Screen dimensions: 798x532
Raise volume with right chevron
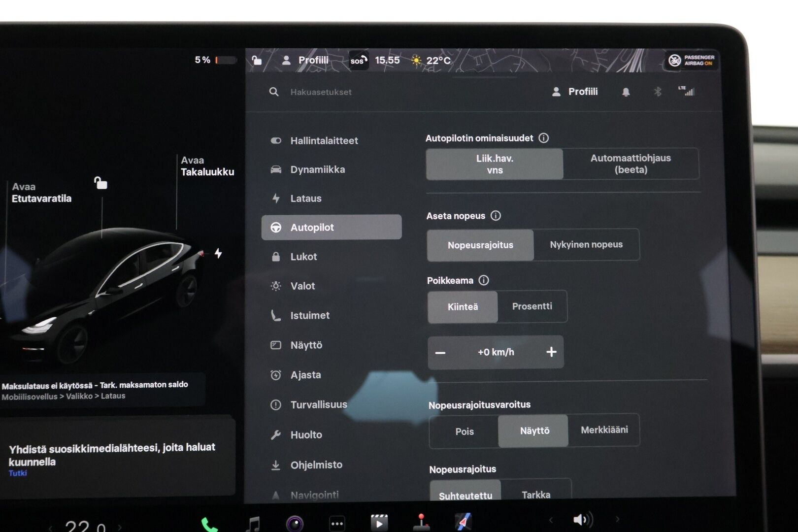tap(617, 519)
